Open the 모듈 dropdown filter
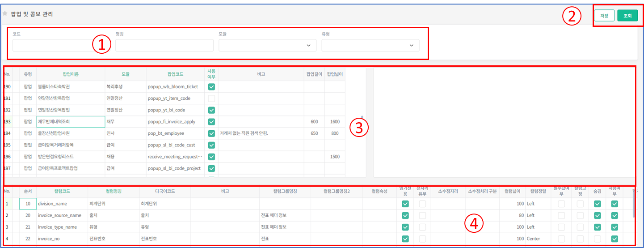Viewport: 644px width, 248px height. 267,45
